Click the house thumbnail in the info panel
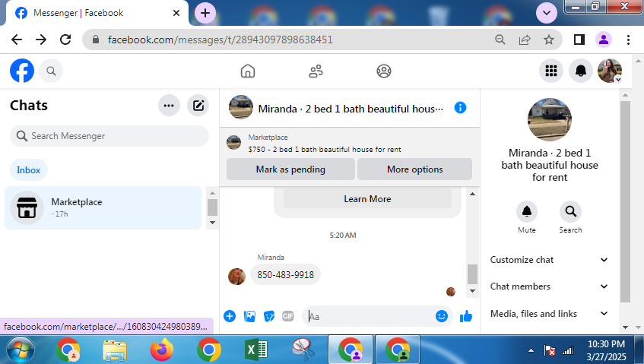Screen dimensions: 644x364 (x=549, y=119)
